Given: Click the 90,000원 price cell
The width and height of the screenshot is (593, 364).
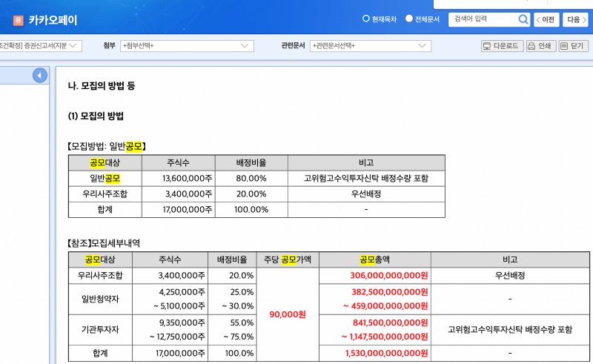Looking at the screenshot, I should click(x=288, y=314).
